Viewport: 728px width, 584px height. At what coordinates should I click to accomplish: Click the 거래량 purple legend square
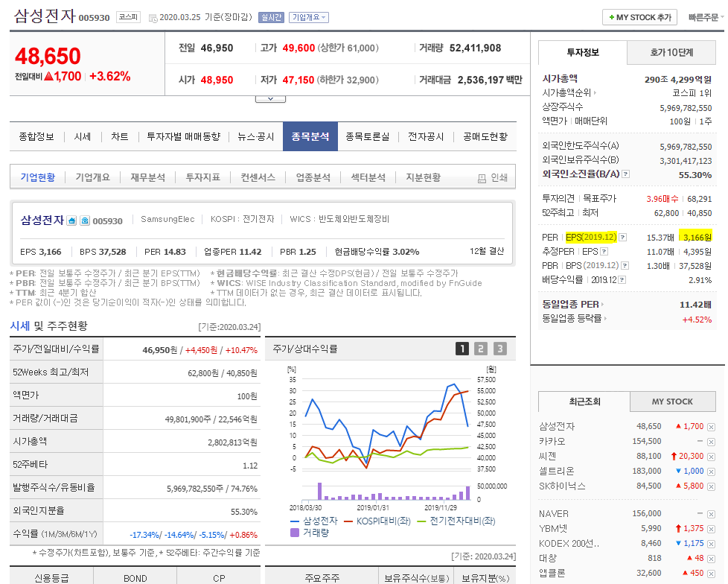click(294, 533)
